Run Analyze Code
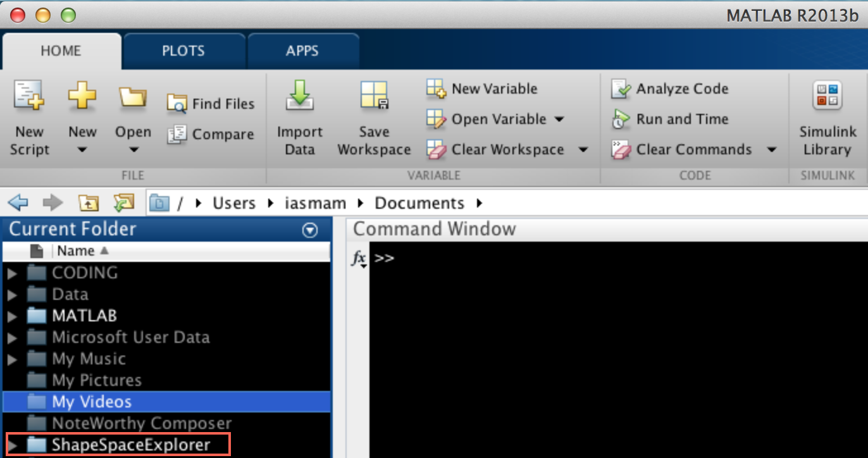This screenshot has width=868, height=458. [x=670, y=89]
